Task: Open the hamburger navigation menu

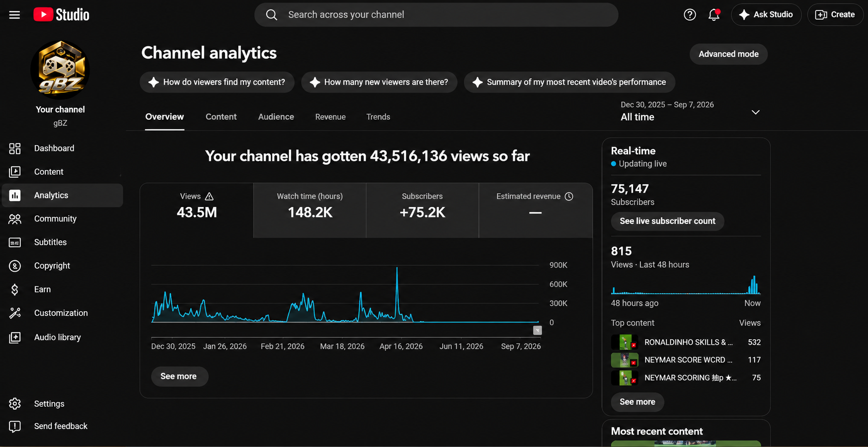Action: (14, 15)
